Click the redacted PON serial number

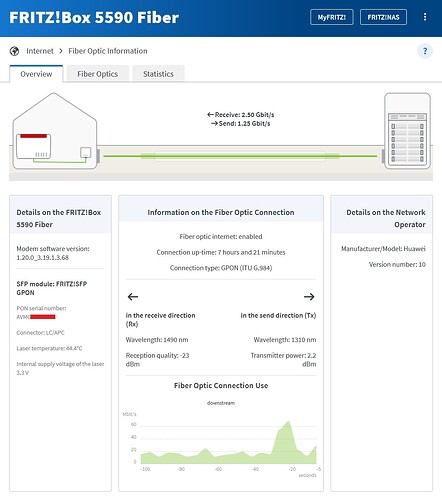click(43, 317)
